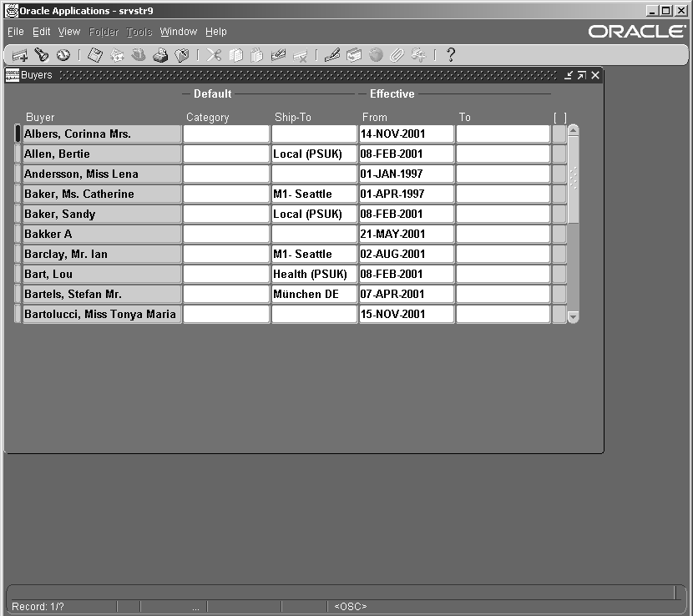The image size is (693, 616).
Task: Click the New record toolbar icon
Action: (x=20, y=55)
